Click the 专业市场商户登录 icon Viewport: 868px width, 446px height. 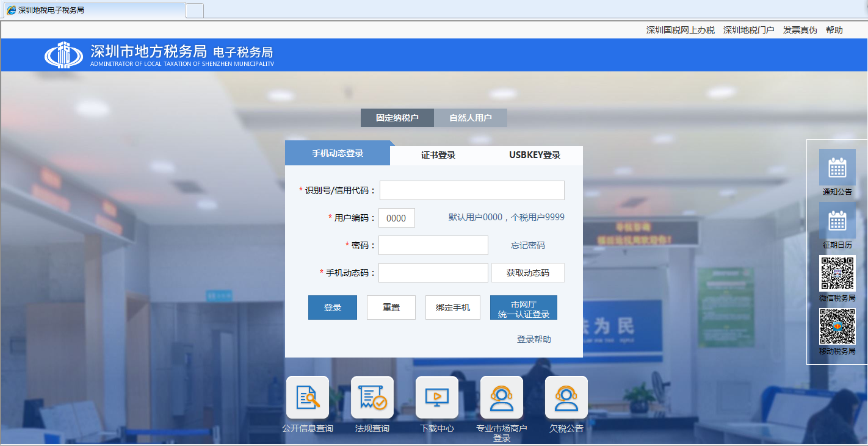[501, 397]
